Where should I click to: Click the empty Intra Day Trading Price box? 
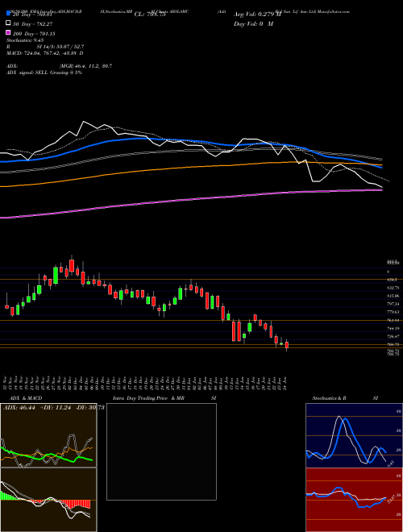(x=161, y=451)
